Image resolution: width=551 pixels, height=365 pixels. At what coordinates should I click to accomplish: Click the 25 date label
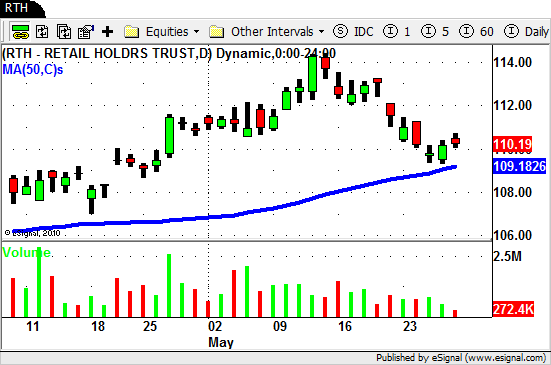pyautogui.click(x=150, y=326)
